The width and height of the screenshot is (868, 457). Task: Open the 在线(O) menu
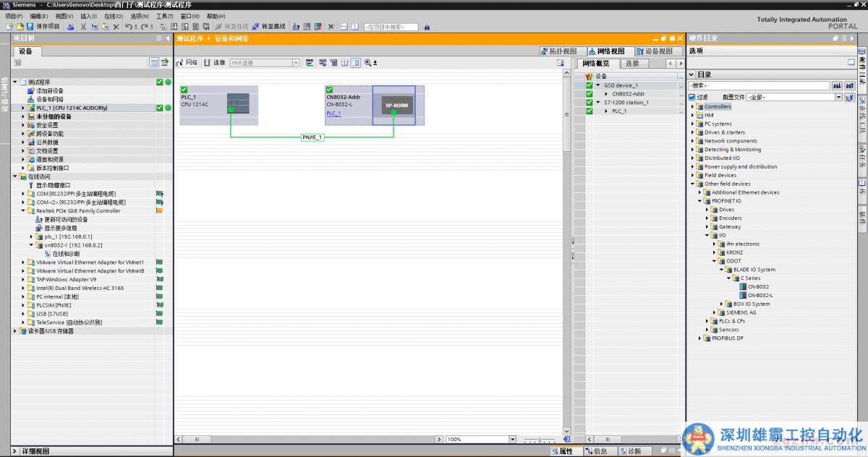tap(113, 16)
